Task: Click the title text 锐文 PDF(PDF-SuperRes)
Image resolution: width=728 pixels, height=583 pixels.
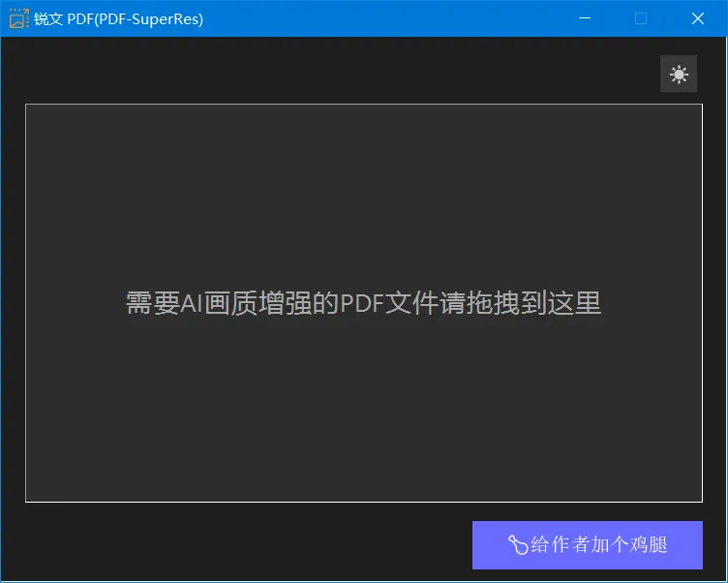Action: click(118, 19)
